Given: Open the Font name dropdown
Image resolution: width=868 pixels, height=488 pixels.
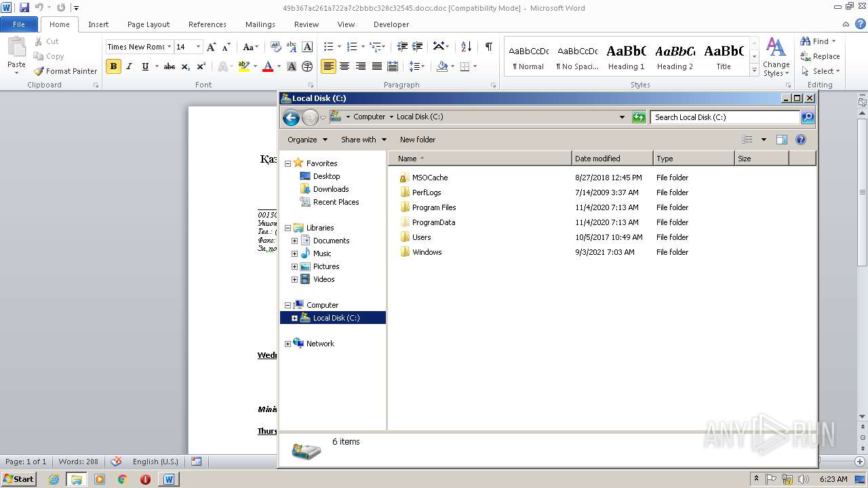Looking at the screenshot, I should [170, 47].
